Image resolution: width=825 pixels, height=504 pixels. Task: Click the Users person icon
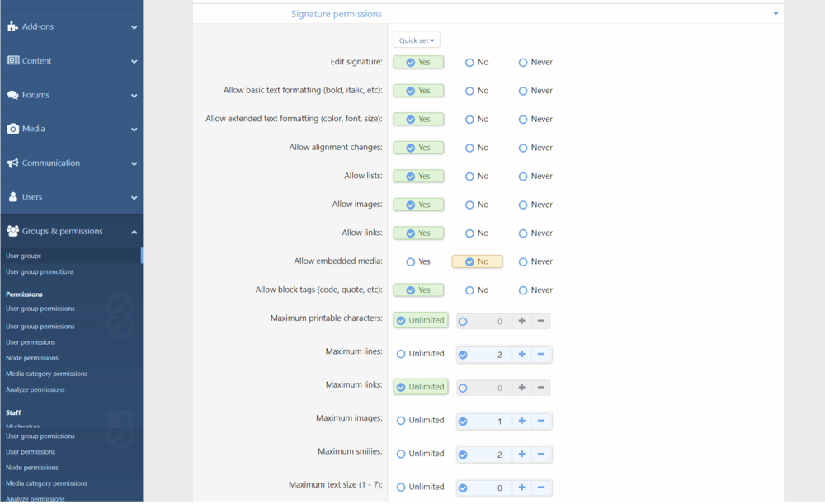click(x=12, y=197)
